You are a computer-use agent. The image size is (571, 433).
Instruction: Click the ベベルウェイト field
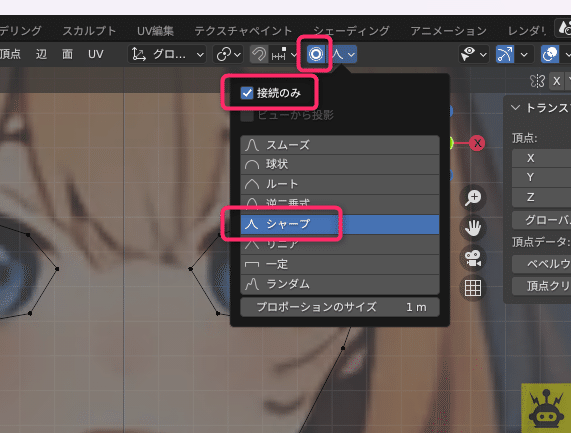click(542, 264)
